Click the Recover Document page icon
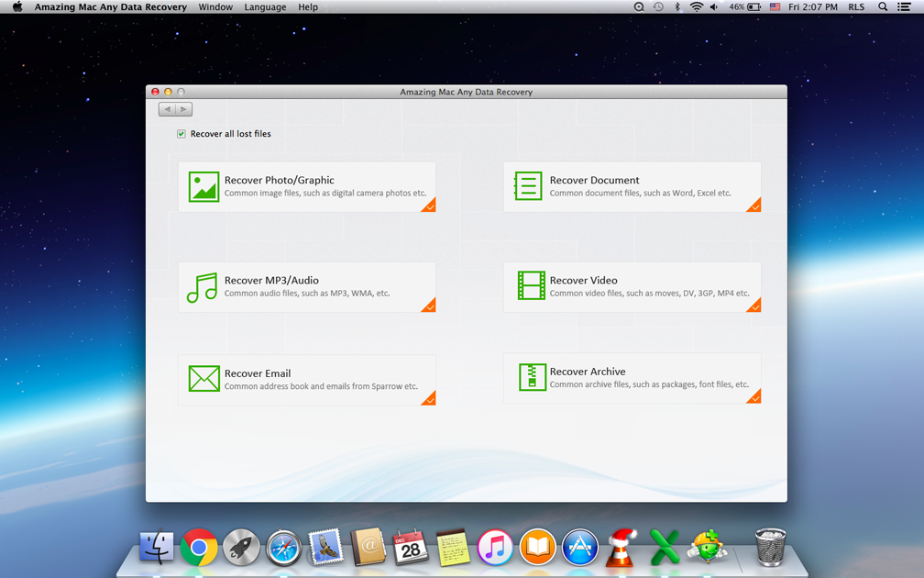This screenshot has width=924, height=578. coord(528,186)
